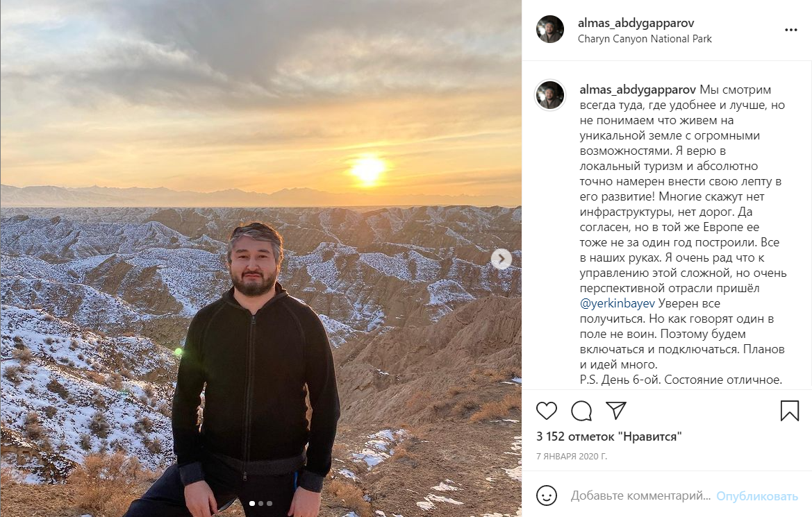Image resolution: width=812 pixels, height=517 pixels.
Task: Select the second carousel dot indicator
Action: (261, 503)
